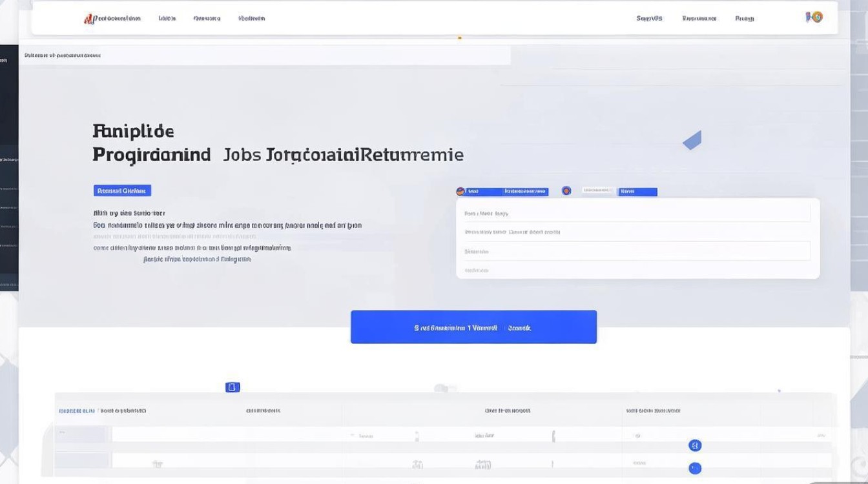The height and width of the screenshot is (484, 868).
Task: Select the wide blue tab above the form
Action: coord(524,192)
